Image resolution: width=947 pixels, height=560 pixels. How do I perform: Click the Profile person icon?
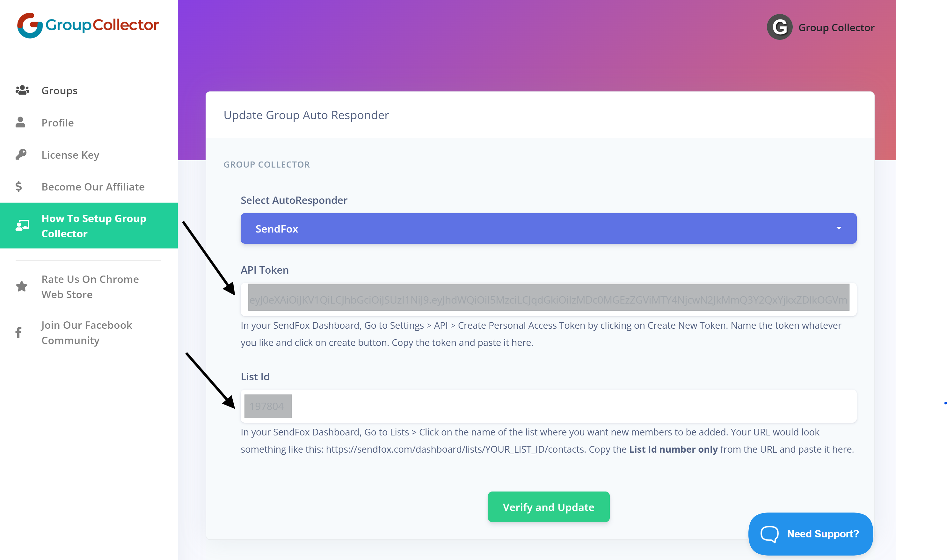21,122
